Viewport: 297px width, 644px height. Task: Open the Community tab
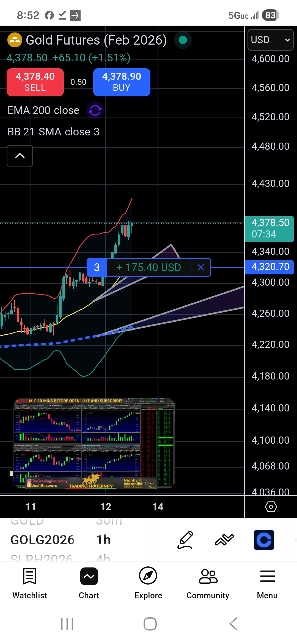[x=208, y=583]
